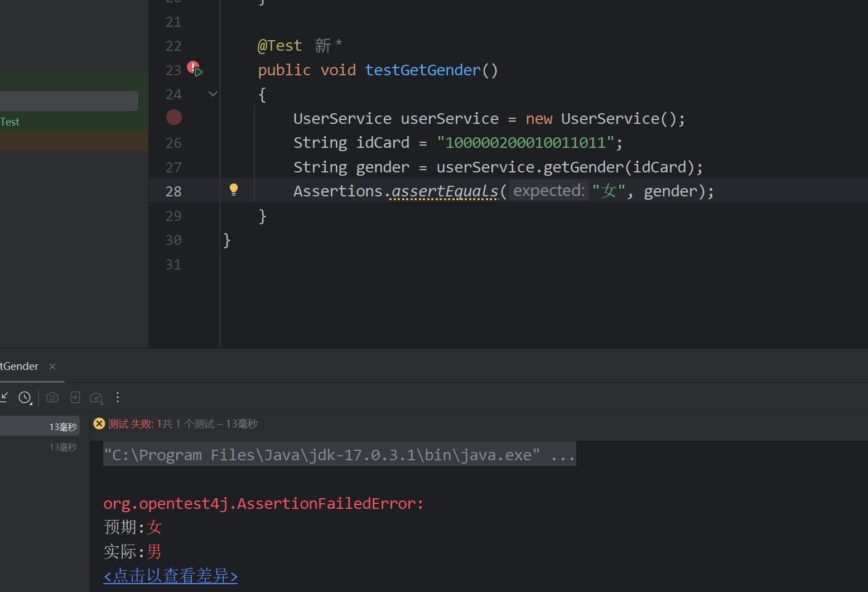
Task: Click the camera snapshot icon in run toolbar
Action: click(52, 397)
